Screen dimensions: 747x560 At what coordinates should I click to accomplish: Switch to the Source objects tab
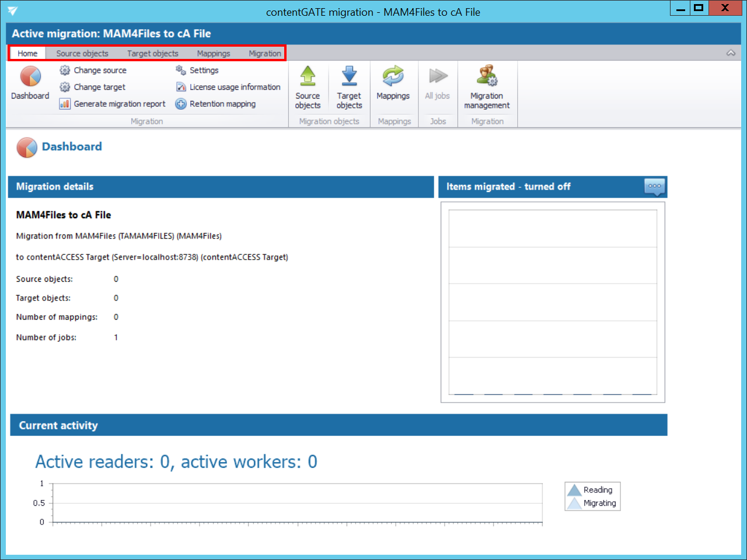82,53
